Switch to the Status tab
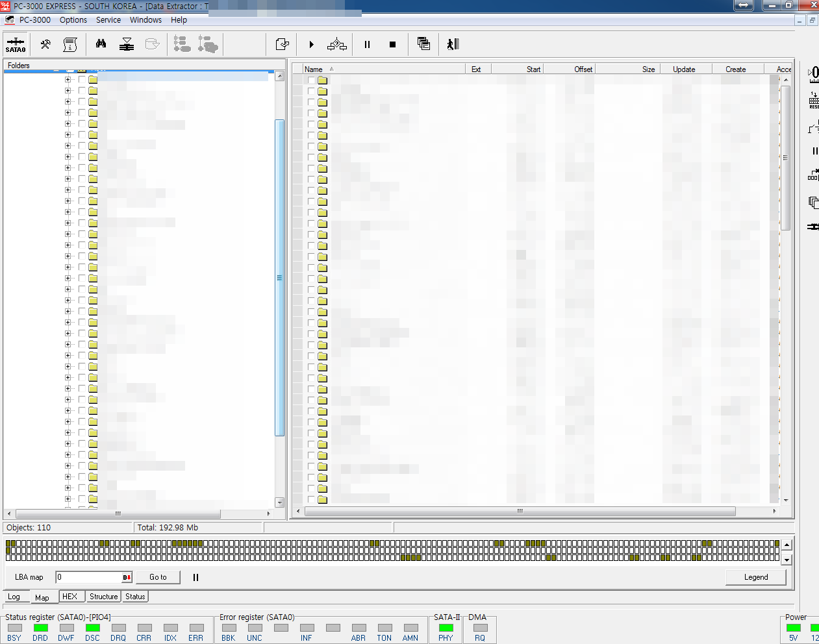Screen dimensions: 819x644 135,597
